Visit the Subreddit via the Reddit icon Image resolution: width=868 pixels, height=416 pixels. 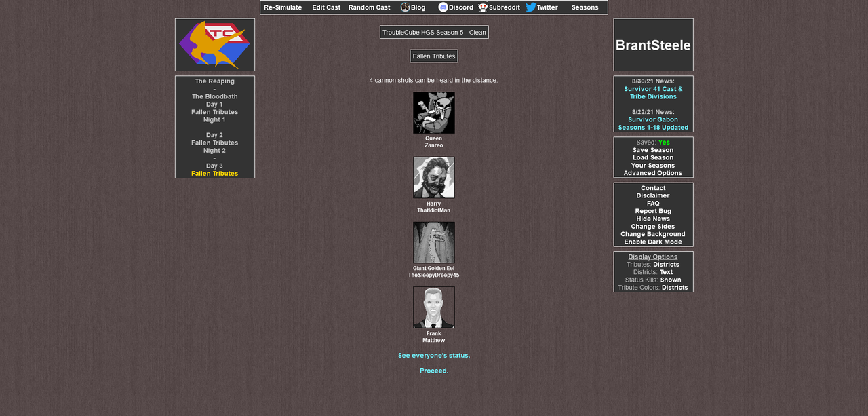483,7
